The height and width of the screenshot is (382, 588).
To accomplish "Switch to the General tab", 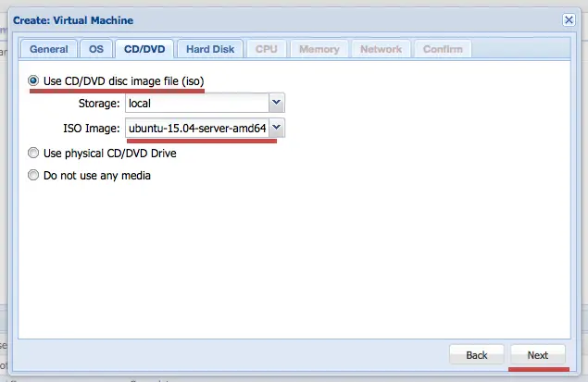I will (x=49, y=49).
